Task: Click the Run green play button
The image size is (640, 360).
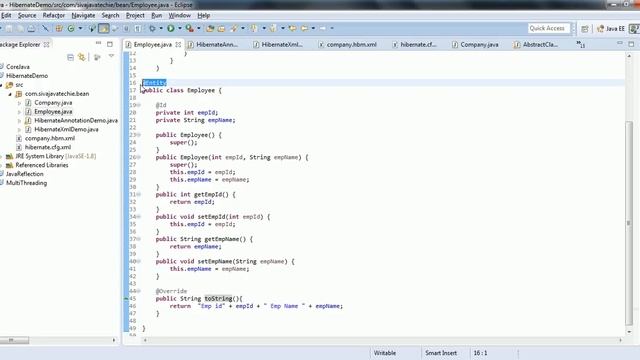Action: pos(171,28)
